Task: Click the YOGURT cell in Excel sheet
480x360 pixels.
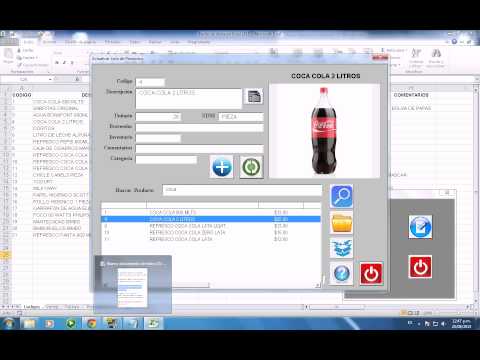Action: tap(43, 182)
